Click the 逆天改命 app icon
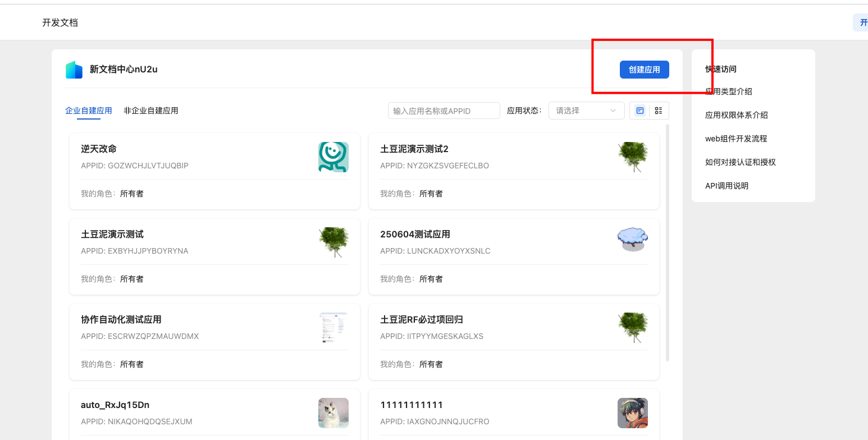Image resolution: width=868 pixels, height=440 pixels. point(334,157)
